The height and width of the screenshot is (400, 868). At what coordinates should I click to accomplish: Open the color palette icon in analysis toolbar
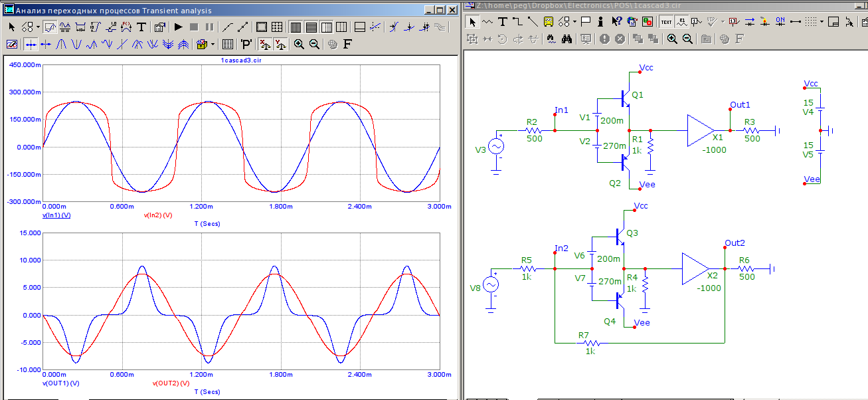[201, 45]
